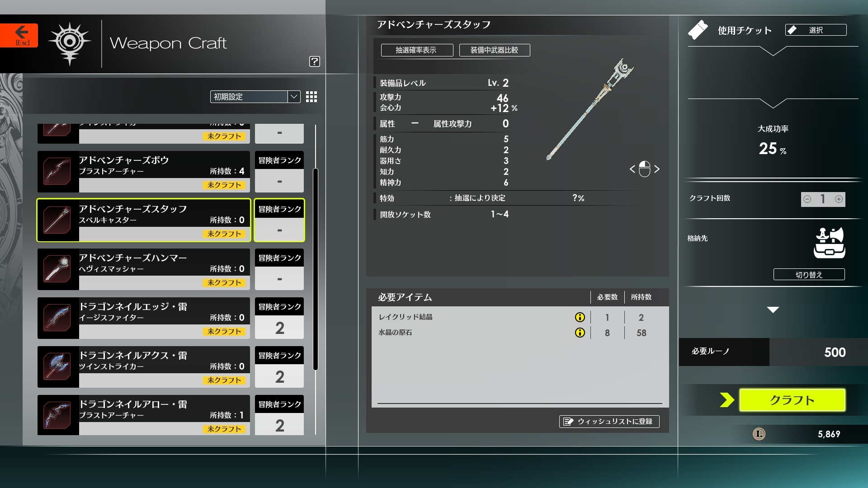
Task: Rotate weapon preview with right arrow
Action: pyautogui.click(x=657, y=169)
